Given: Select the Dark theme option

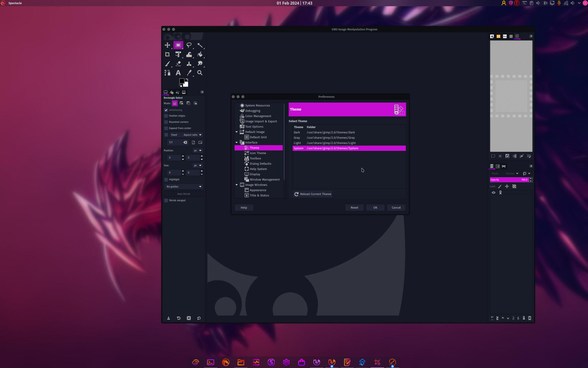Looking at the screenshot, I should (x=296, y=132).
